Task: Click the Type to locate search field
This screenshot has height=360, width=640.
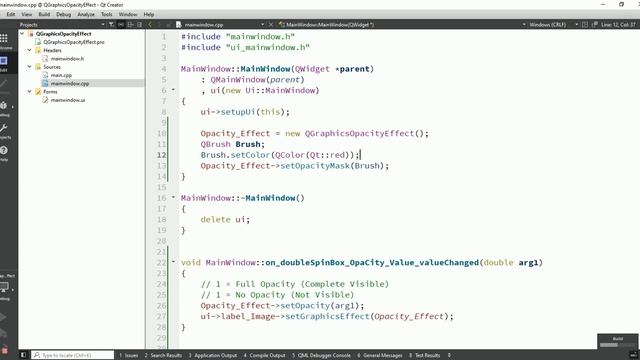Action: pyautogui.click(x=73, y=355)
